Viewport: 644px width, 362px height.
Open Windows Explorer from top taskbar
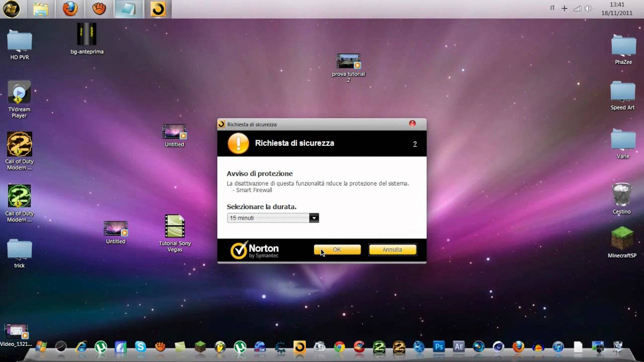pos(41,9)
